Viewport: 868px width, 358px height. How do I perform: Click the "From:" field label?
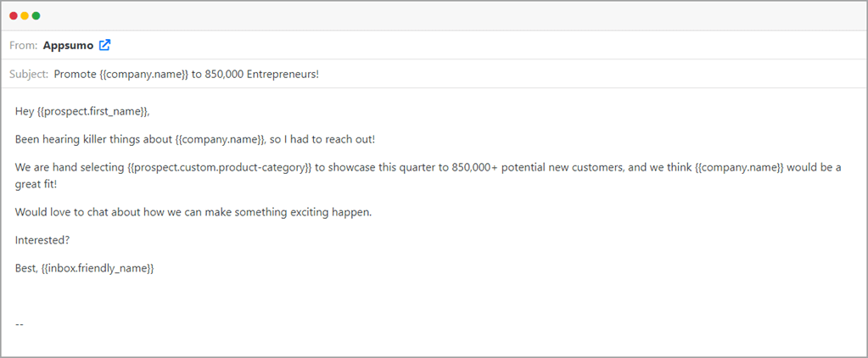pyautogui.click(x=24, y=45)
